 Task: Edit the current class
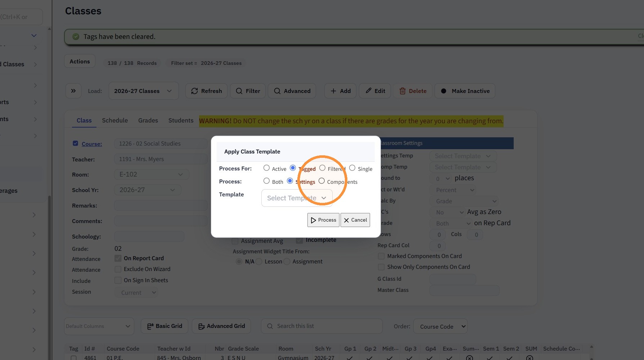375,91
